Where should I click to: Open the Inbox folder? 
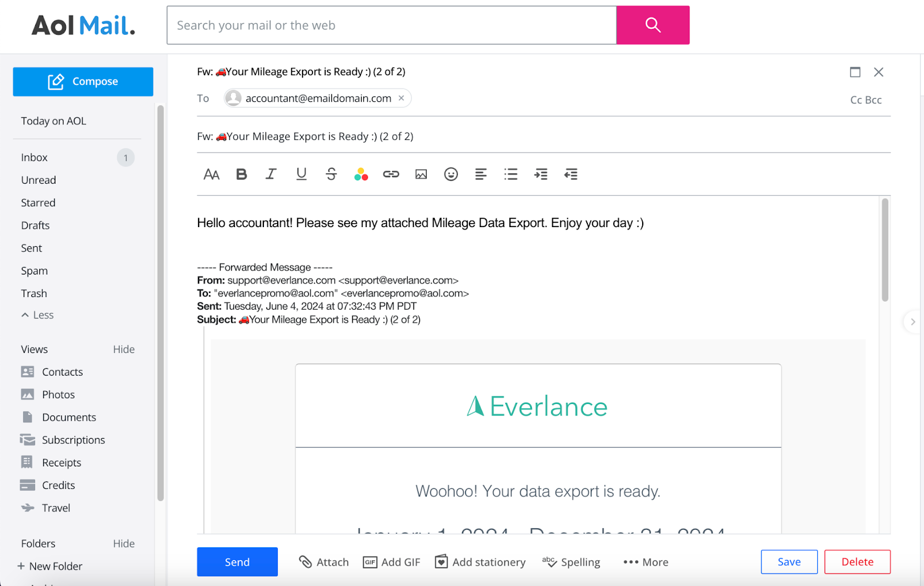click(35, 157)
